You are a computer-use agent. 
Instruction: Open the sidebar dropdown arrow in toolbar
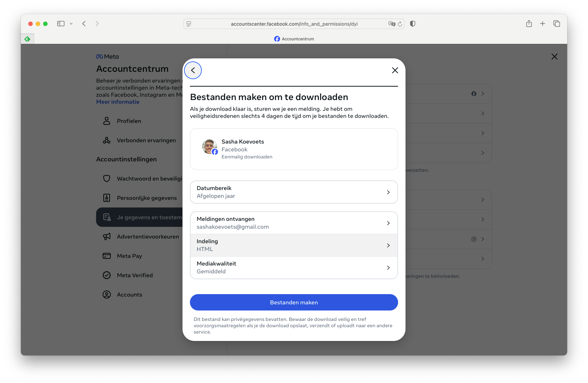[71, 24]
